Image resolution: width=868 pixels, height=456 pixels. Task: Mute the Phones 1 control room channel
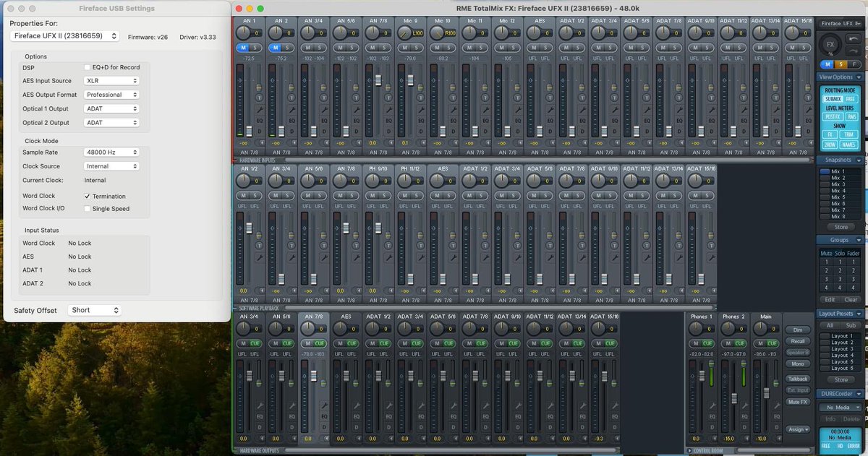click(696, 343)
